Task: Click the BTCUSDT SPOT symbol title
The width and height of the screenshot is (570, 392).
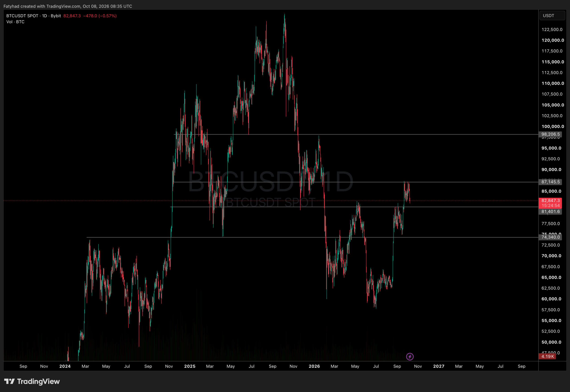Action: click(22, 16)
